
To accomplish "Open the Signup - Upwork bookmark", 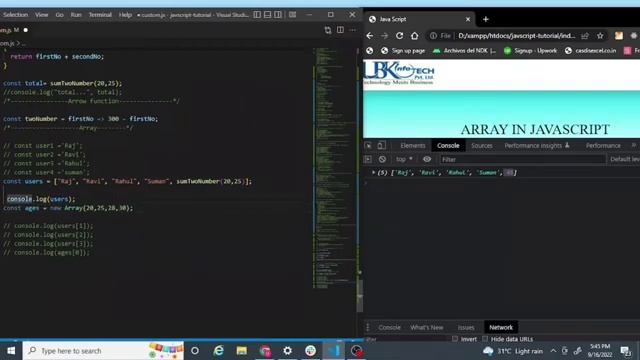I will pyautogui.click(x=530, y=51).
